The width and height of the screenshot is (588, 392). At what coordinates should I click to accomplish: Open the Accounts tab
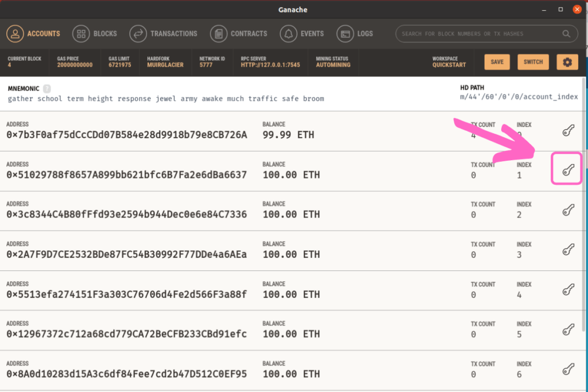[33, 34]
